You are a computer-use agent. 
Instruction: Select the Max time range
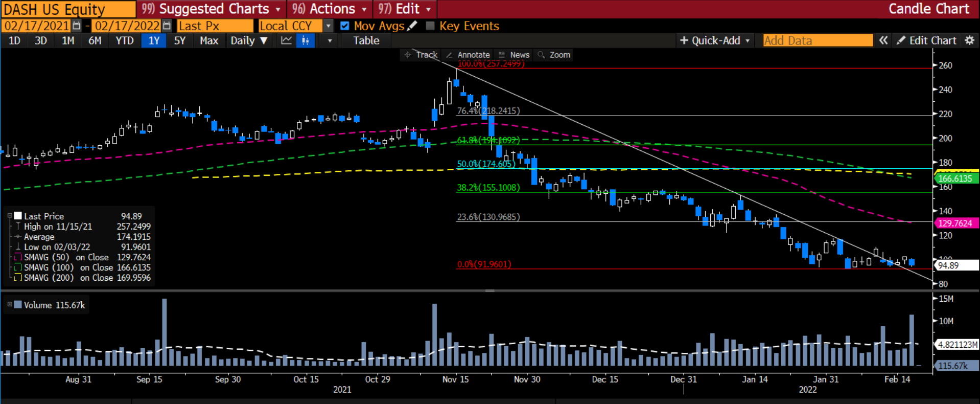point(209,40)
